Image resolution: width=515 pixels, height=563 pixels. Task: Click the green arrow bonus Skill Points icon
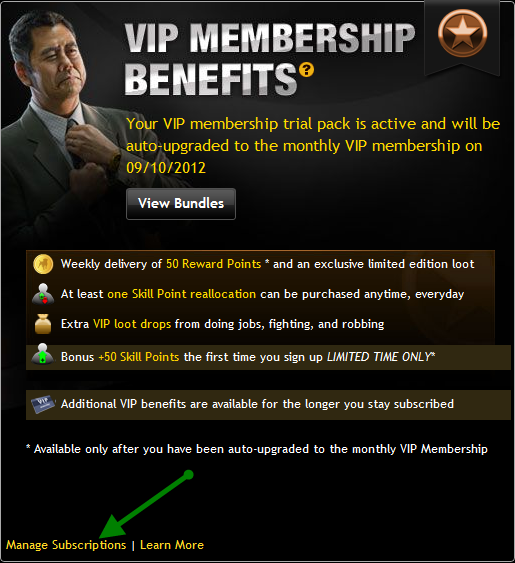pyautogui.click(x=43, y=354)
